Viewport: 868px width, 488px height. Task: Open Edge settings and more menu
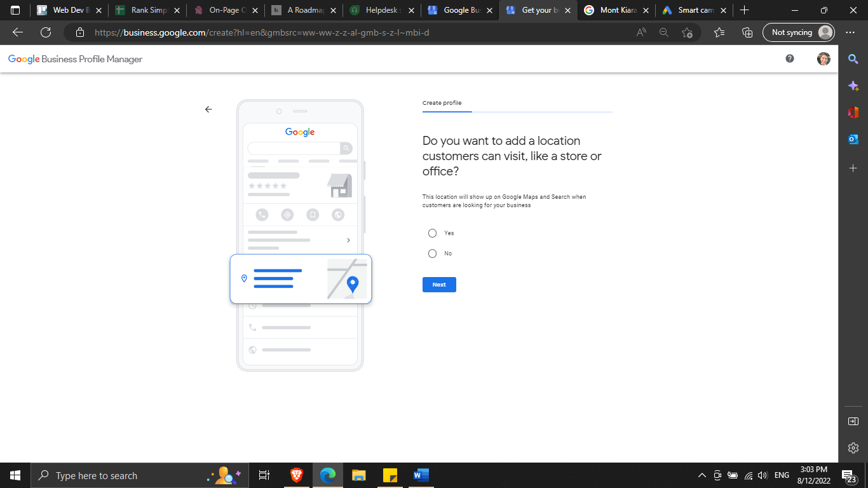pos(850,32)
